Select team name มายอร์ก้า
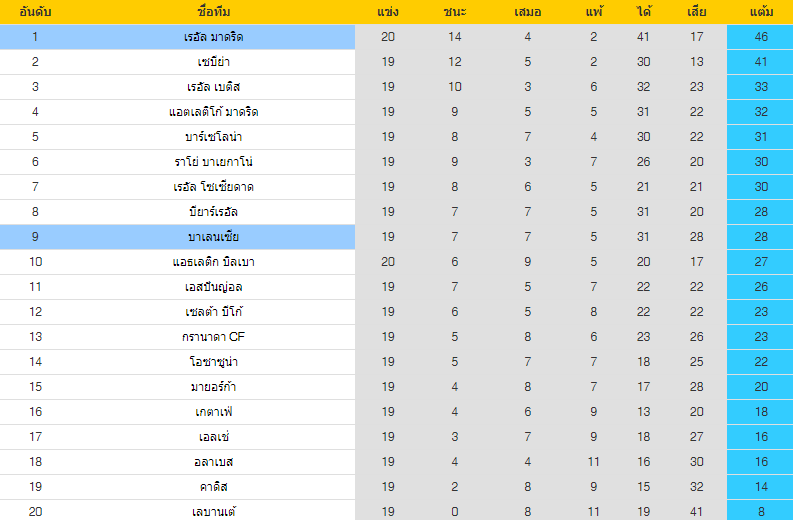The height and width of the screenshot is (520, 793). [213, 387]
